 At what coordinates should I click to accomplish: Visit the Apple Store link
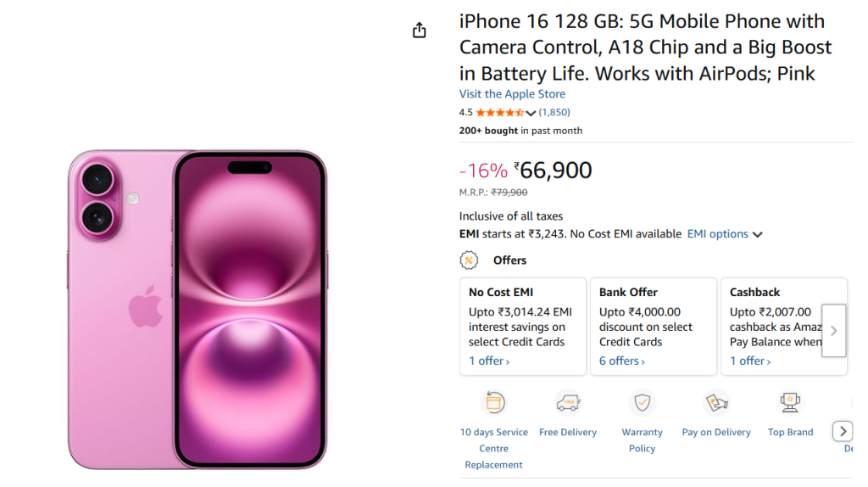(x=512, y=94)
